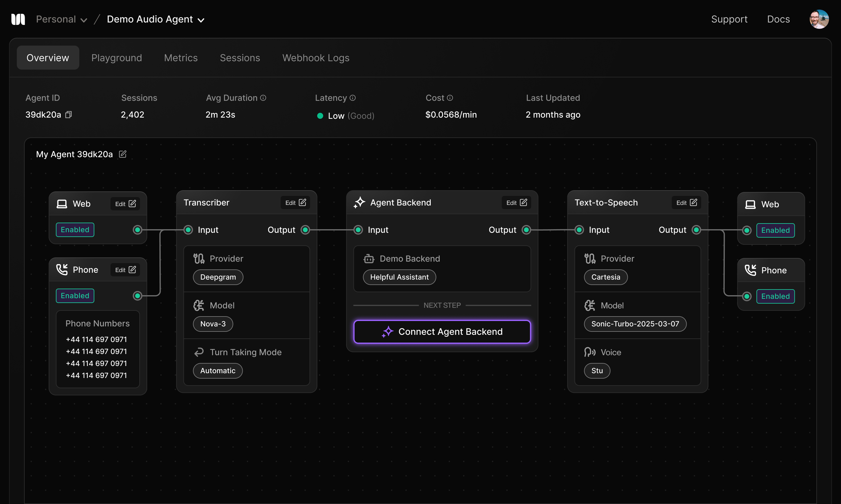The height and width of the screenshot is (504, 841).
Task: Open the Deepgram provider settings icon in Transcriber
Action: [199, 258]
